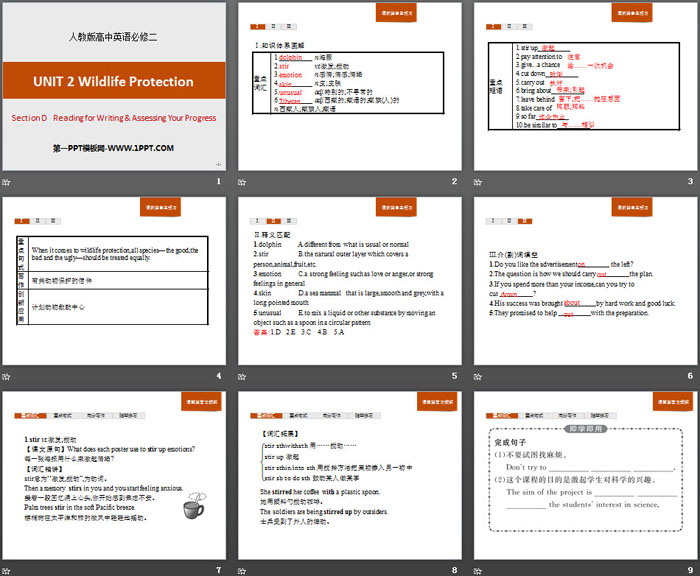Click the animation star icon under slide 4
This screenshot has width=700, height=576.
8,377
